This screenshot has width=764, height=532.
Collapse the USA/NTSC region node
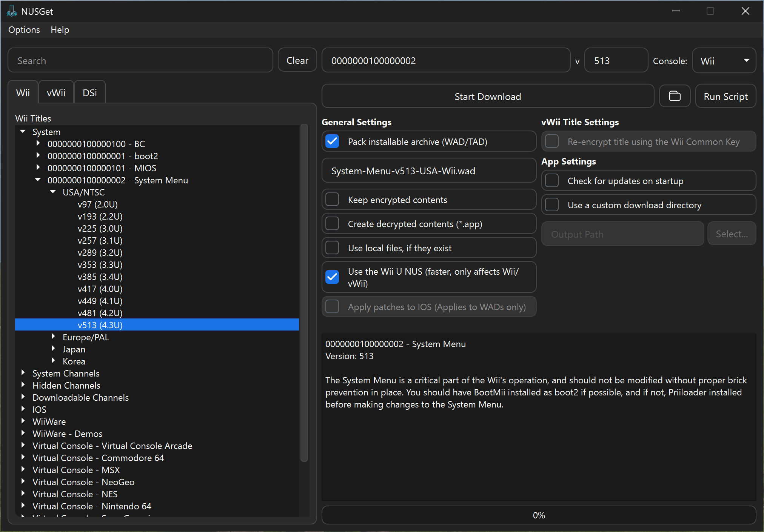(53, 192)
